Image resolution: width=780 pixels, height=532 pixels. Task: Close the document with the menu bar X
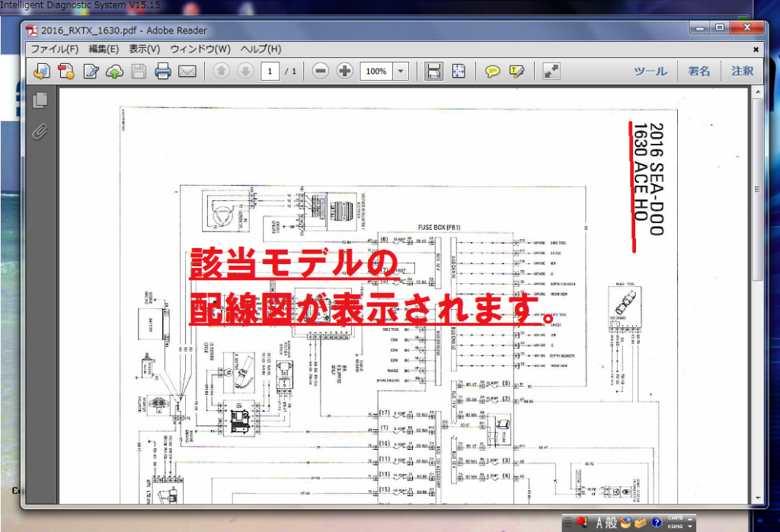click(x=756, y=49)
